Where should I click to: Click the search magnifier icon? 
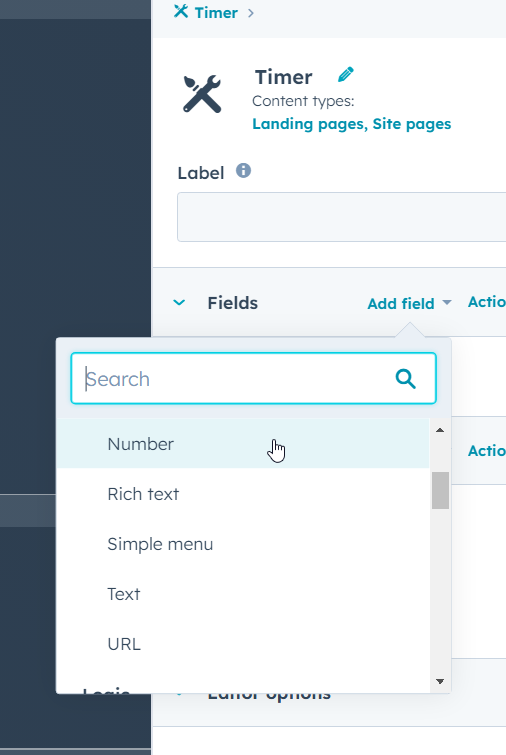click(x=405, y=378)
